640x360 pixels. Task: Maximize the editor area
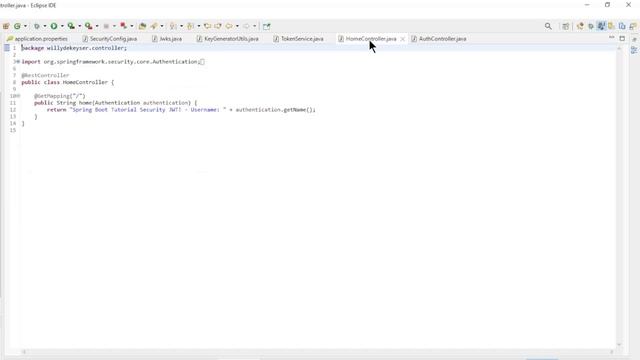coord(622,38)
